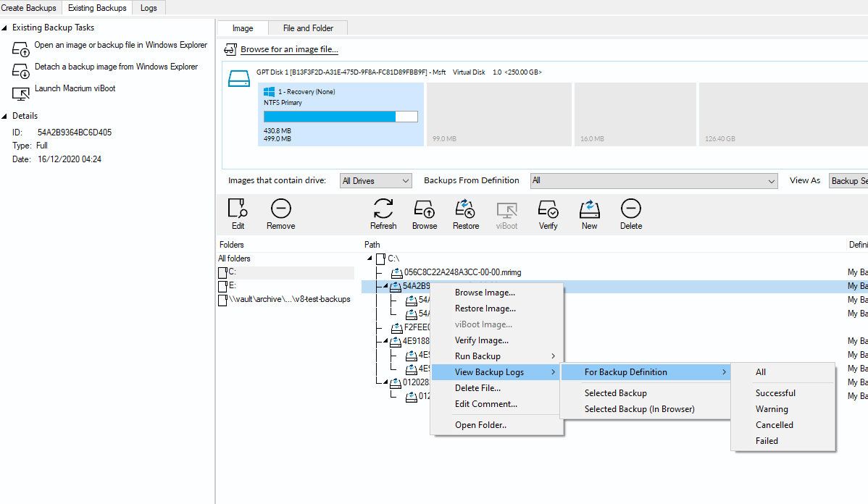Open the View Backup Logs submenu
The height and width of the screenshot is (504, 868).
tap(497, 372)
